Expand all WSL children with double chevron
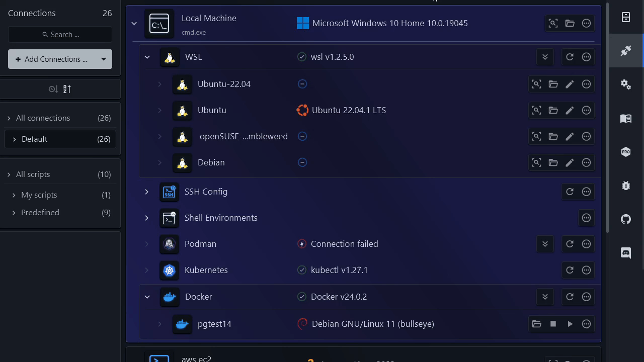This screenshot has width=644, height=362. click(x=545, y=57)
